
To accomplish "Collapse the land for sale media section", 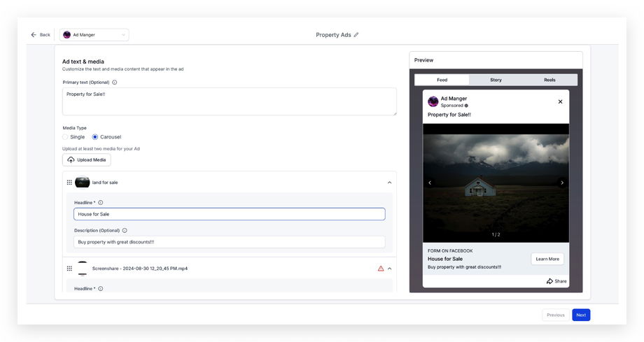I will [x=389, y=183].
